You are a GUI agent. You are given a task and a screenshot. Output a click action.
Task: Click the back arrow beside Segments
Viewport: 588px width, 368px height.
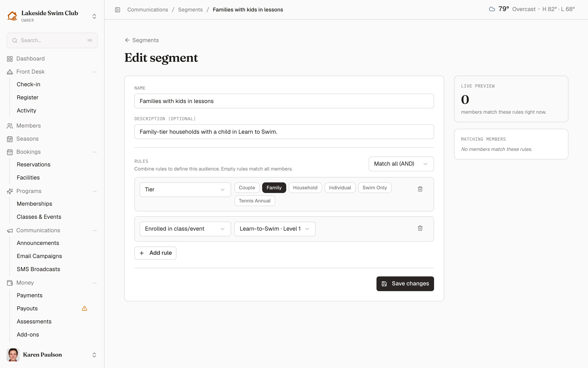pos(127,40)
